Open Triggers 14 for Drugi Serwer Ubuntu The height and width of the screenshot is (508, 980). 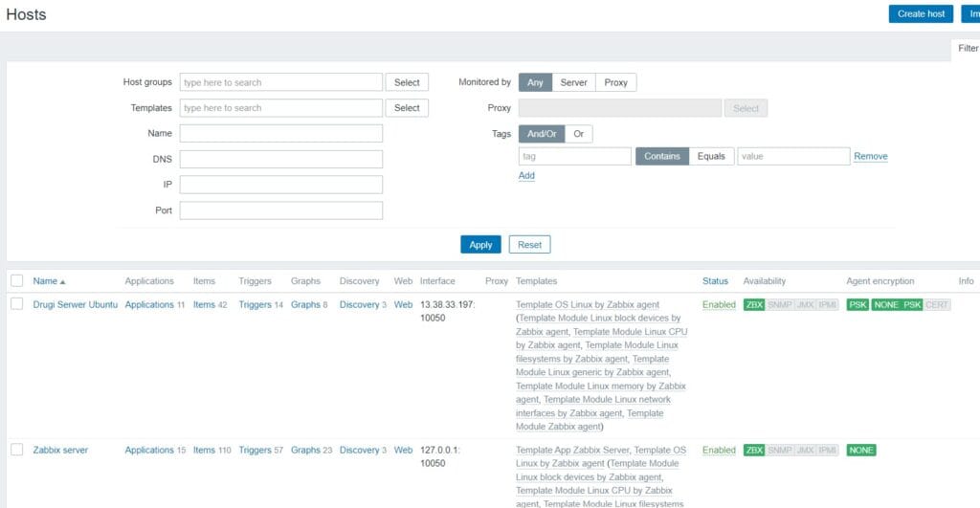pos(255,304)
